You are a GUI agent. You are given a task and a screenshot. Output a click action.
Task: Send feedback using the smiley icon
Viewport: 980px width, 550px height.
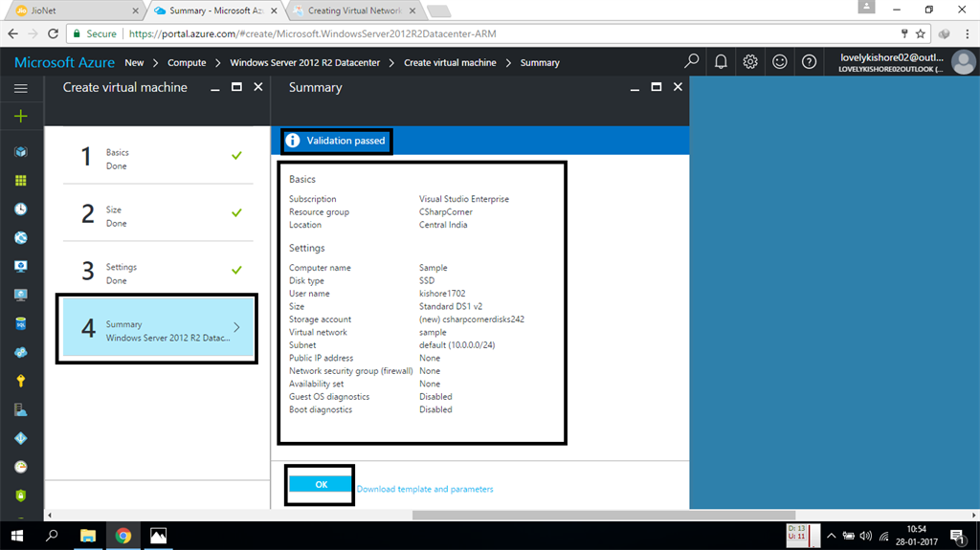779,61
